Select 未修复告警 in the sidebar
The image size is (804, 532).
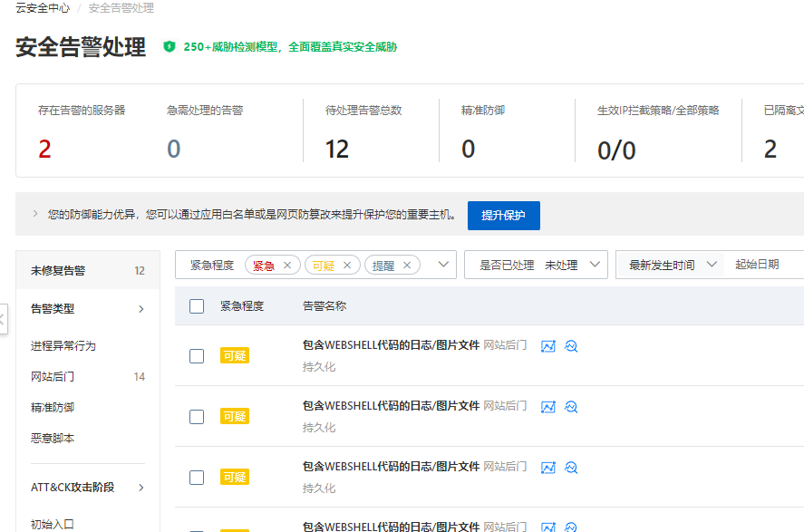tap(58, 270)
